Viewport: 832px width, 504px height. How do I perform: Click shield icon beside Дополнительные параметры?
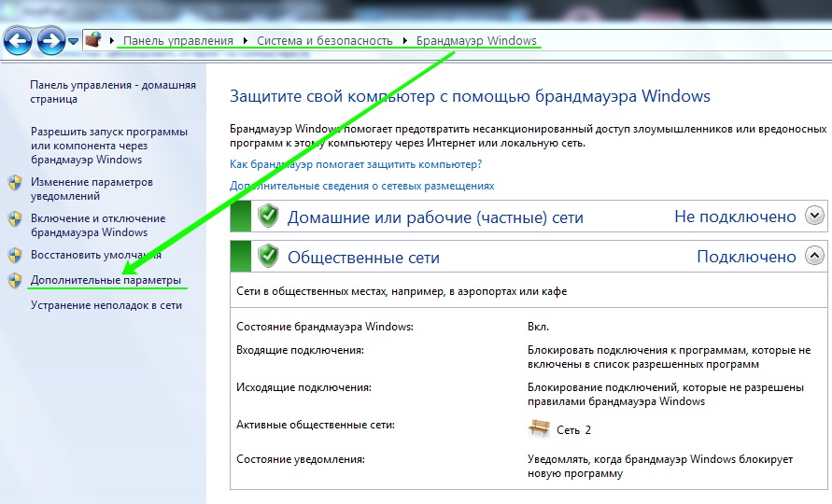pos(15,280)
